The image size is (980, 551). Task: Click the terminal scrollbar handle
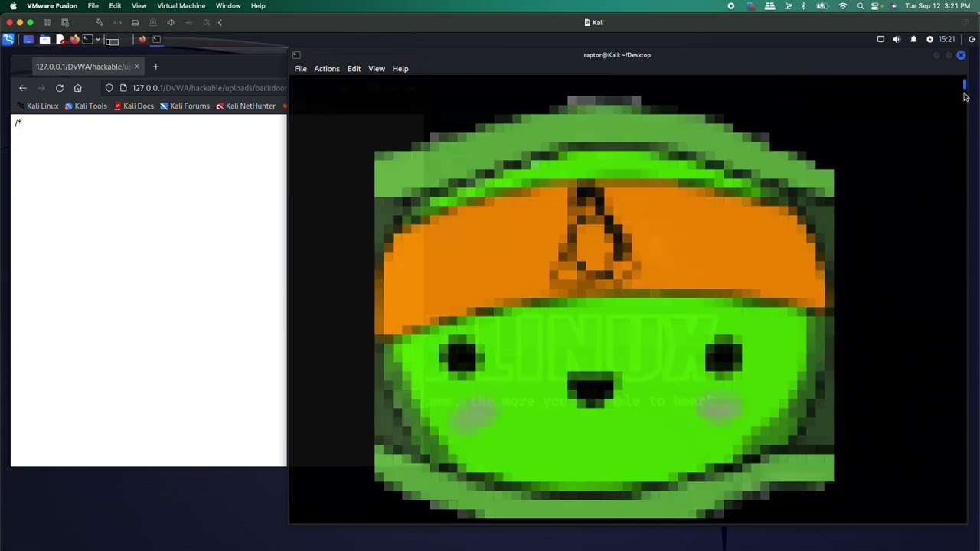click(965, 85)
